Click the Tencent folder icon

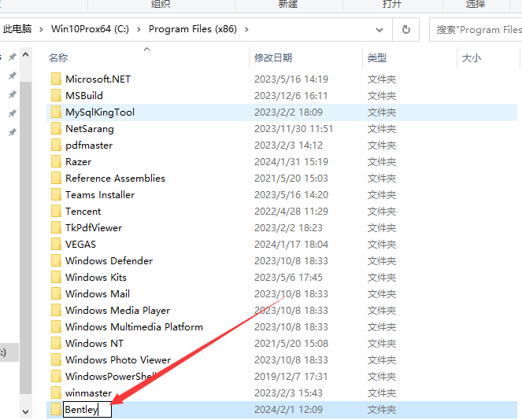click(x=56, y=212)
